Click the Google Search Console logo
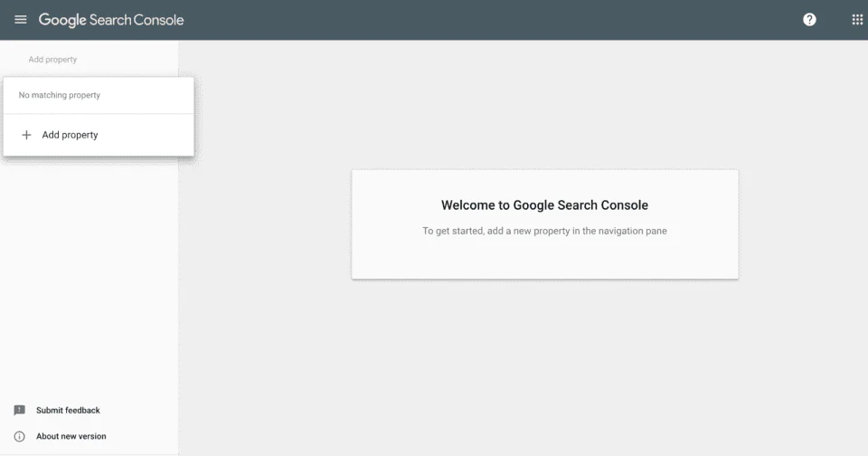Viewport: 868px width, 456px height. pos(110,20)
